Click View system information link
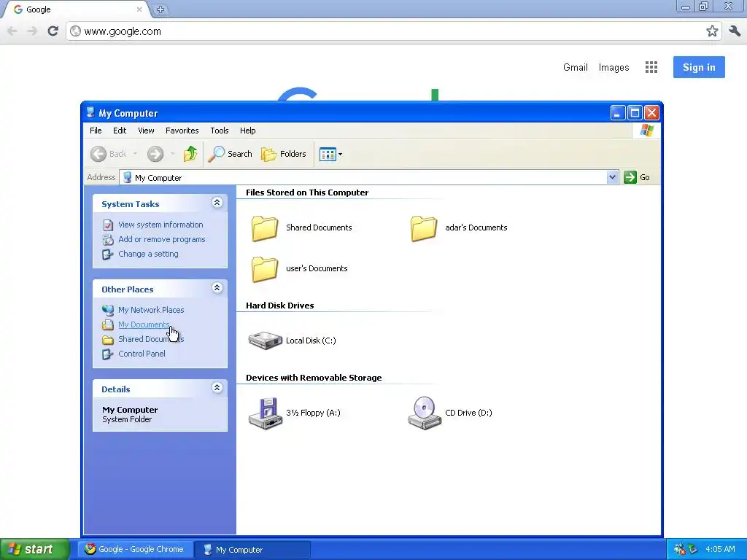Viewport: 747px width, 560px height. [x=160, y=225]
